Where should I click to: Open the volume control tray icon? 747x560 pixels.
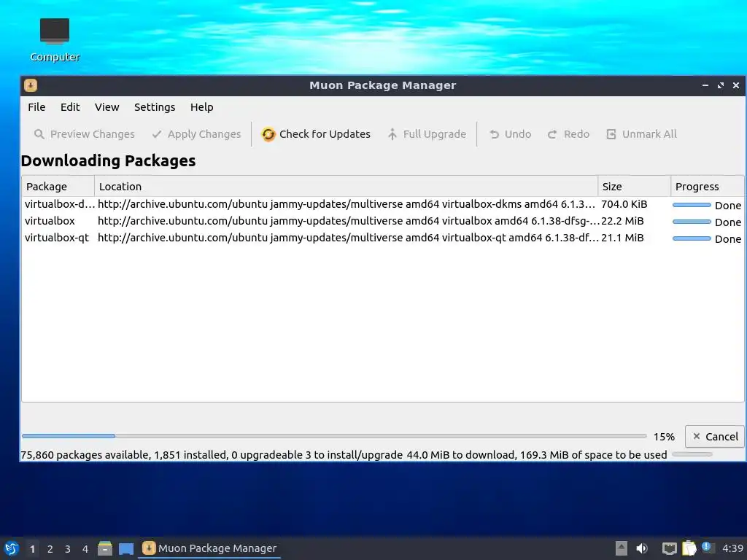[642, 548]
